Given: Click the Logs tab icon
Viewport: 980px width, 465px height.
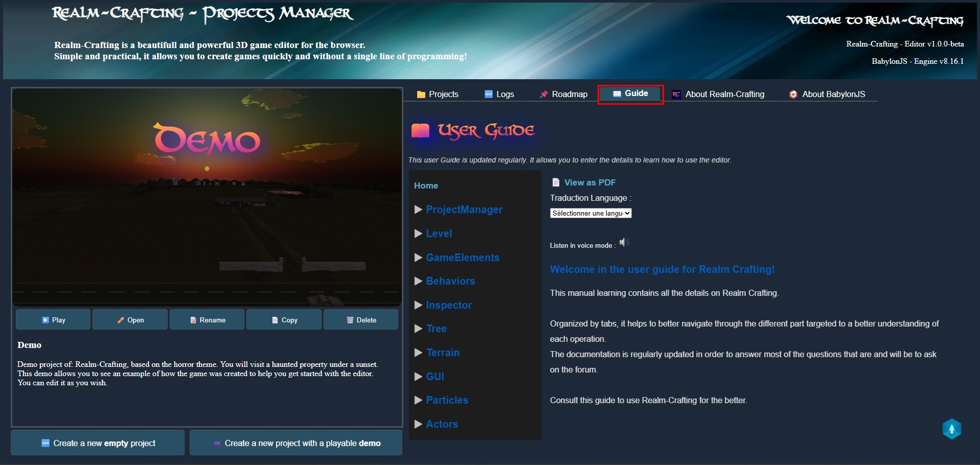Looking at the screenshot, I should [489, 94].
